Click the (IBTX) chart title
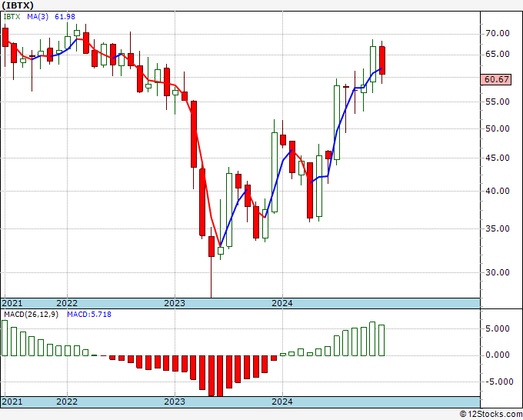523x420 pixels. (18, 5)
